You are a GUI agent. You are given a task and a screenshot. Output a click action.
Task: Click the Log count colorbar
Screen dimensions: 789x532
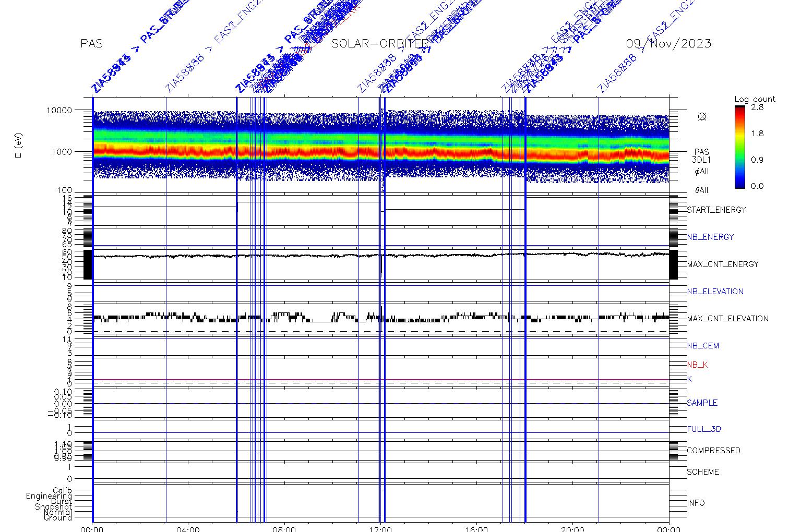tap(740, 147)
